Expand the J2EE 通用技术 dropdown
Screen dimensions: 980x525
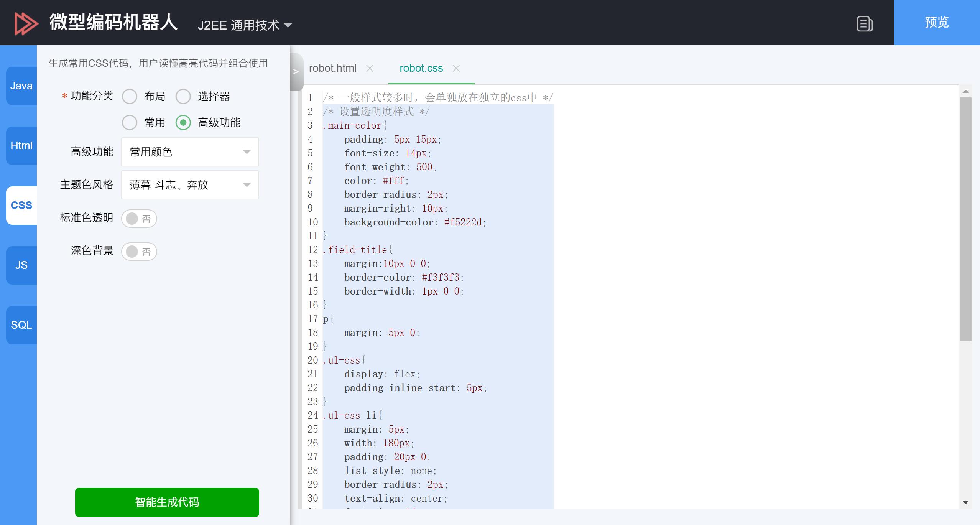(245, 25)
